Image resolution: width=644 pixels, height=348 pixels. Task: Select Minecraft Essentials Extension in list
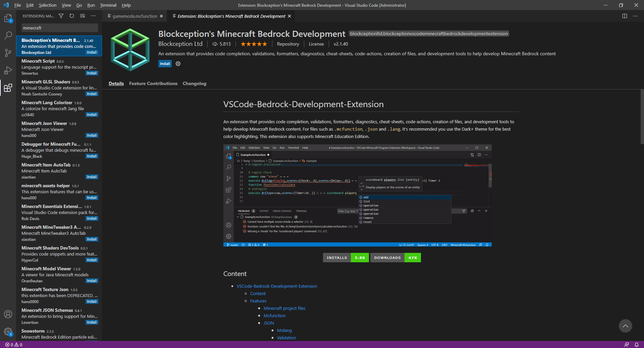[x=59, y=212]
